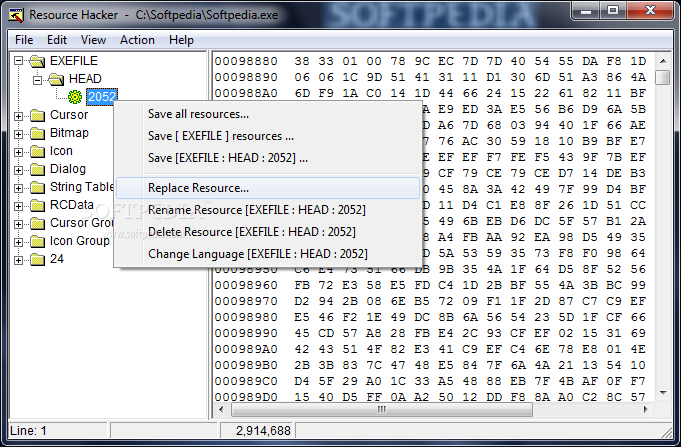Select Save all resources... menu entry
The width and height of the screenshot is (681, 447).
[198, 114]
